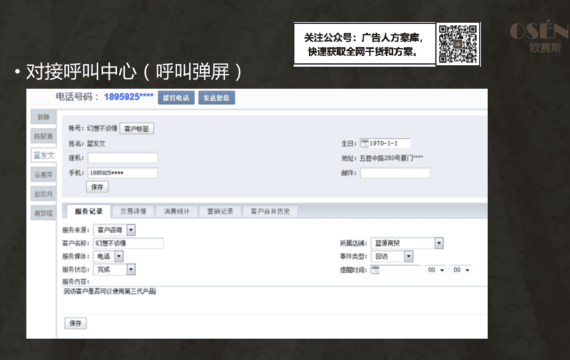The image size is (570, 360).
Task: Open the 客户合并历史 tab
Action: 270,211
